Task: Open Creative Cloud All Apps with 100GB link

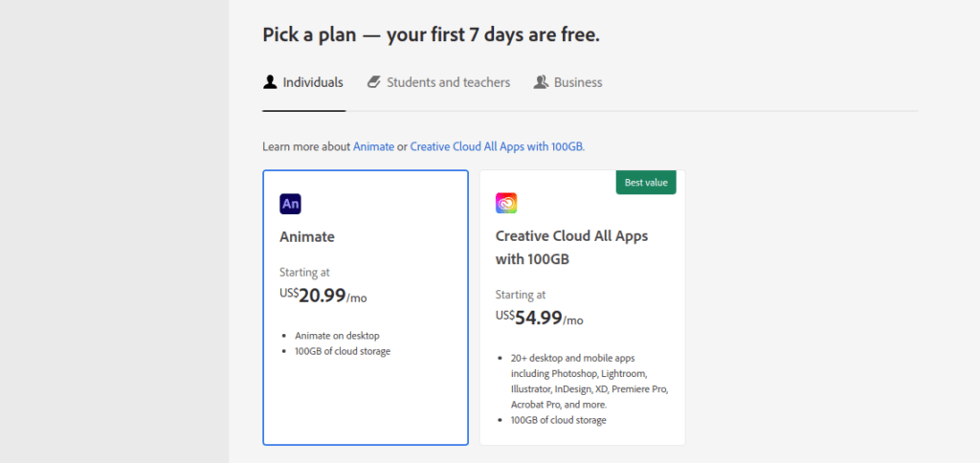Action: (498, 146)
